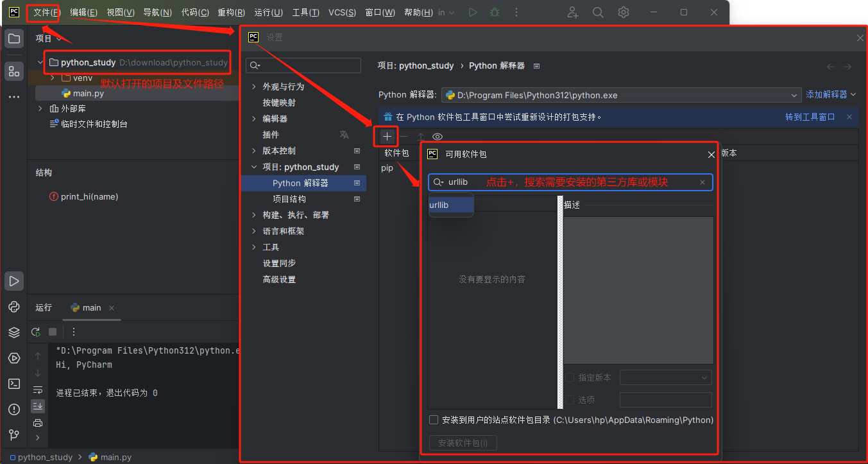Image resolution: width=868 pixels, height=464 pixels.
Task: Click the green Run button in title bar
Action: 473,12
